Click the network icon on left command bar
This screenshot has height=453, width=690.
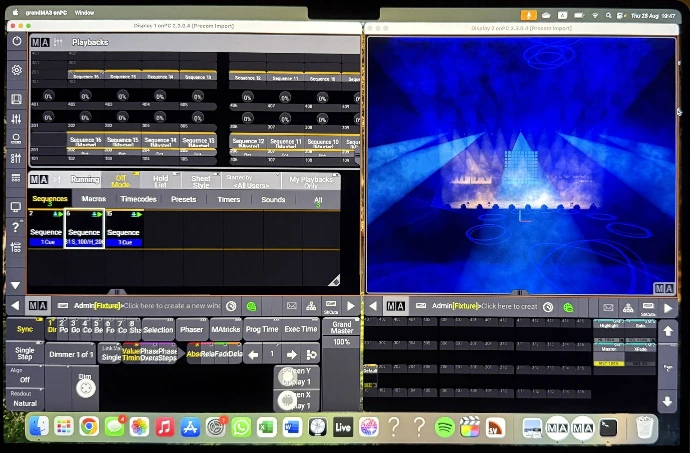[x=312, y=305]
